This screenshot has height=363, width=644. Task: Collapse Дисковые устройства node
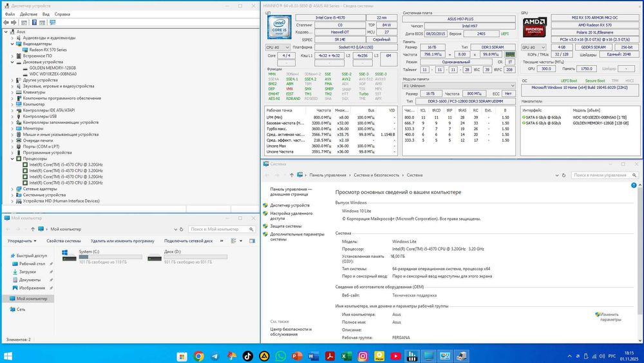pyautogui.click(x=12, y=62)
